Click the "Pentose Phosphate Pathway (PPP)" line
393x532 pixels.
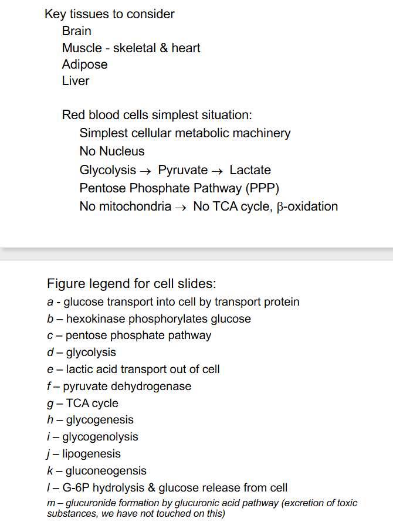click(179, 188)
